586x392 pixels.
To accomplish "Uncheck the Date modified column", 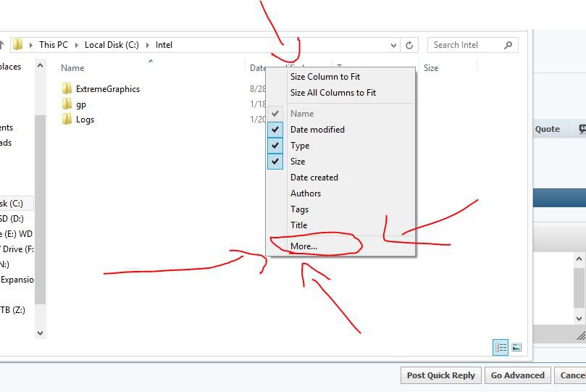I will click(x=275, y=130).
